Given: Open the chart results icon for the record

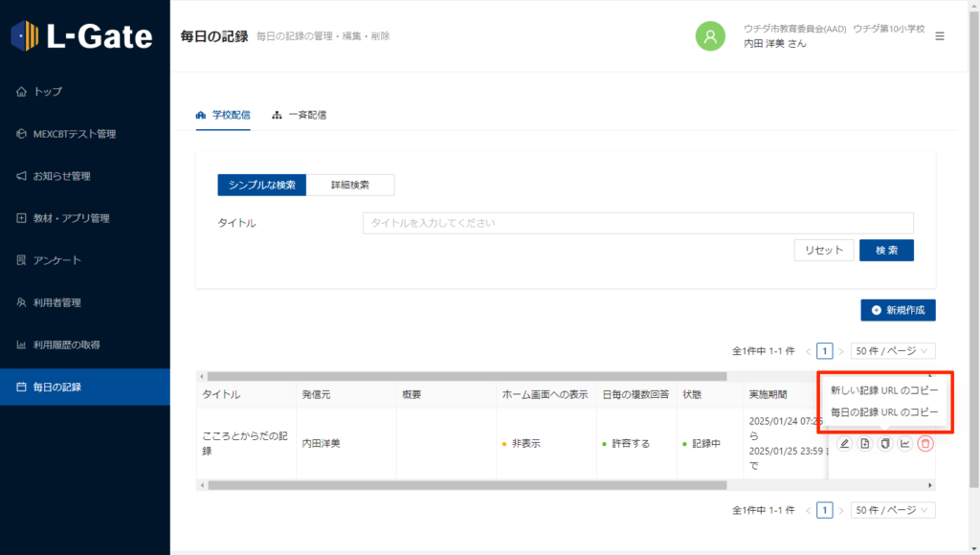Looking at the screenshot, I should [x=905, y=444].
